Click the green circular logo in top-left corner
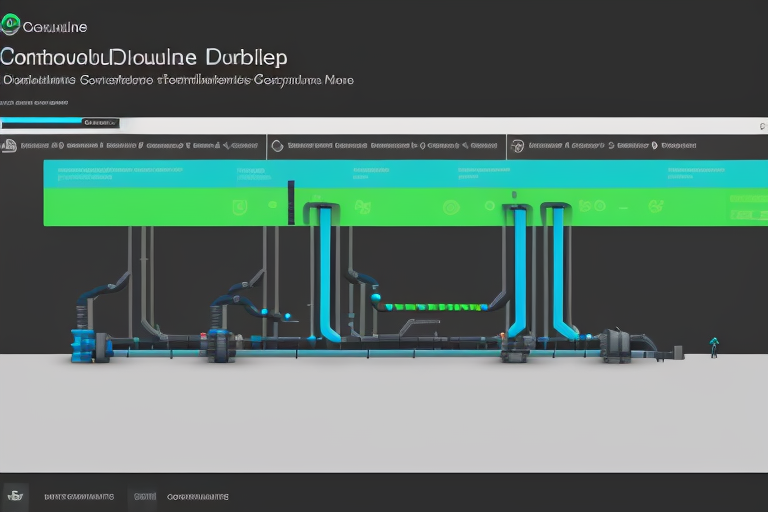This screenshot has height=512, width=768. tap(10, 22)
